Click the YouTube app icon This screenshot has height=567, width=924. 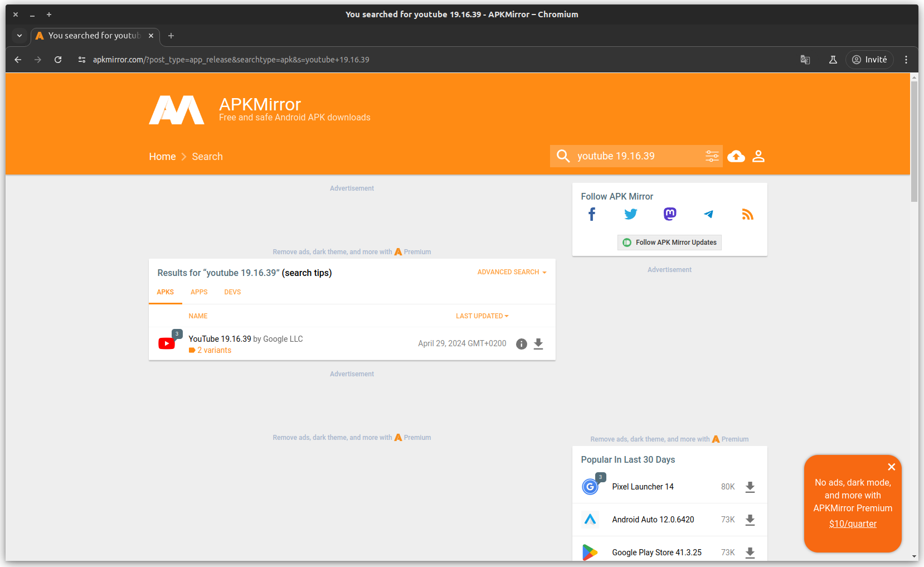point(167,343)
